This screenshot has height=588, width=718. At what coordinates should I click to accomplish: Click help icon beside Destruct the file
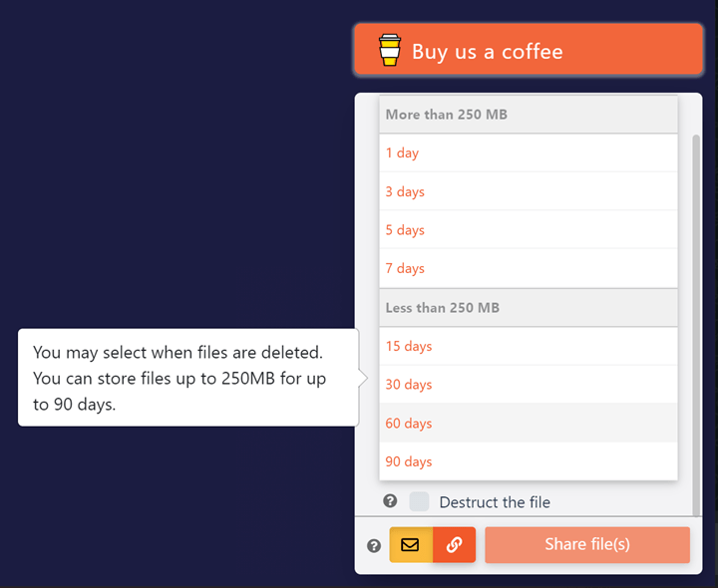390,501
